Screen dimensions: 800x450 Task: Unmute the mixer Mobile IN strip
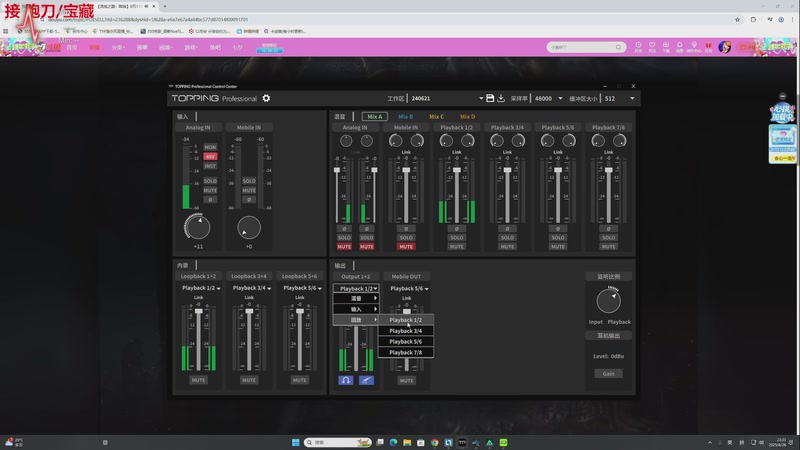click(406, 246)
